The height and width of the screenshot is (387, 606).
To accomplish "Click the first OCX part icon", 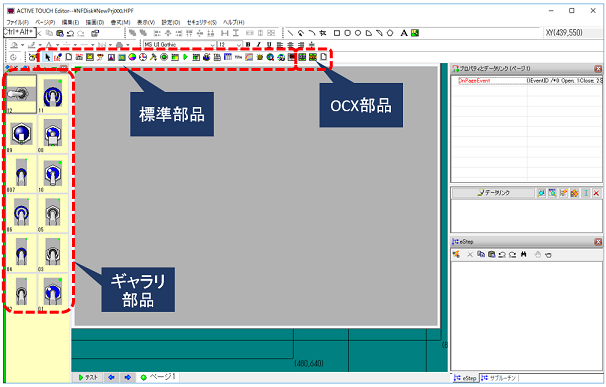I will click(x=302, y=57).
